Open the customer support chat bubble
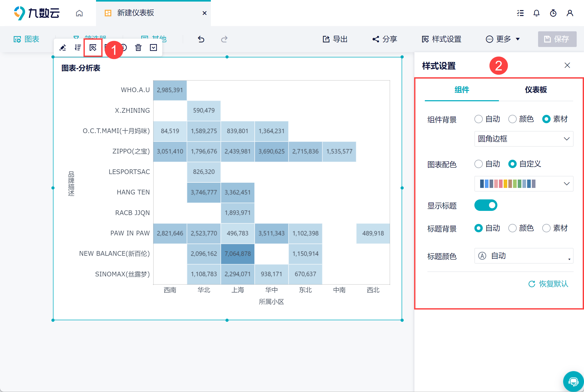 (573, 382)
